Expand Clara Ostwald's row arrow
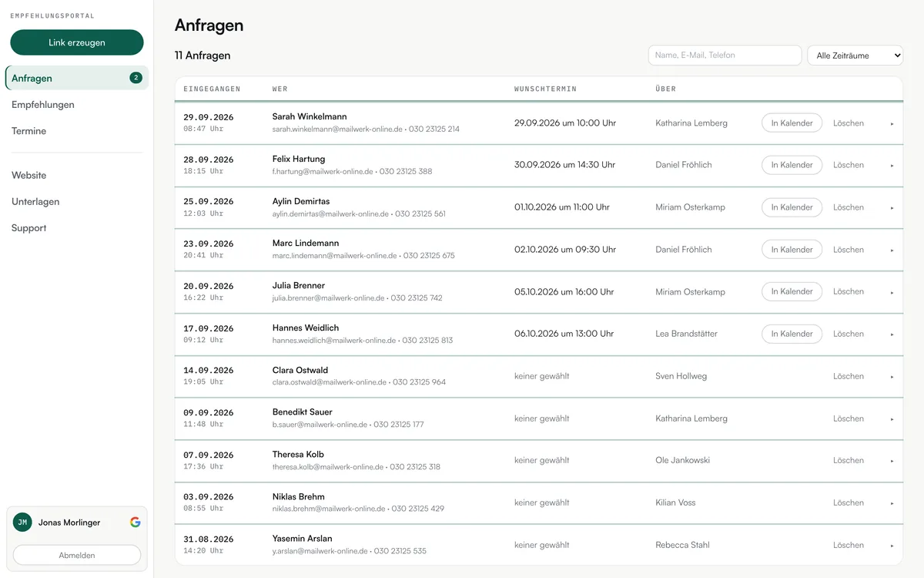The image size is (924, 578). (x=892, y=376)
